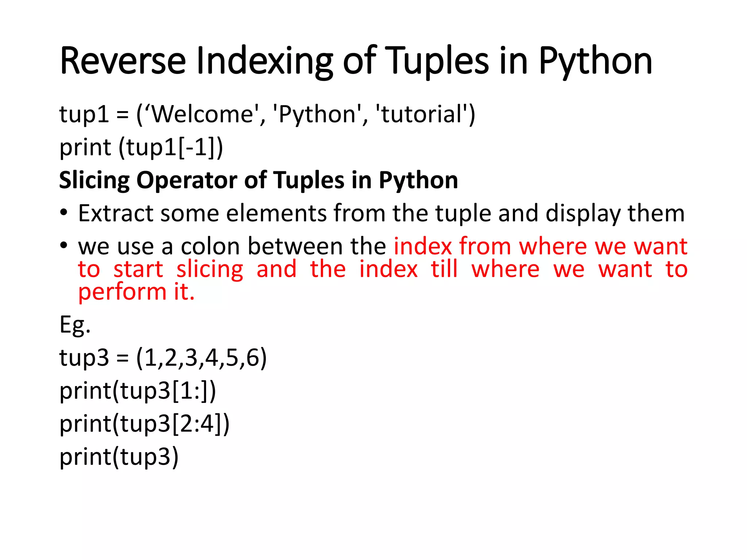
Task: Click the 'print(tup3[2:4])' code line
Action: 144,424
